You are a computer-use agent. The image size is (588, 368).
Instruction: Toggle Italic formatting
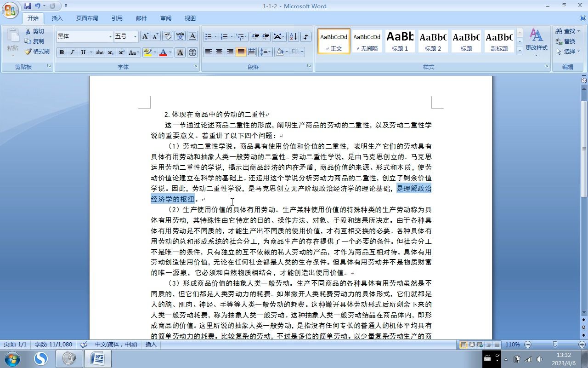tap(72, 52)
